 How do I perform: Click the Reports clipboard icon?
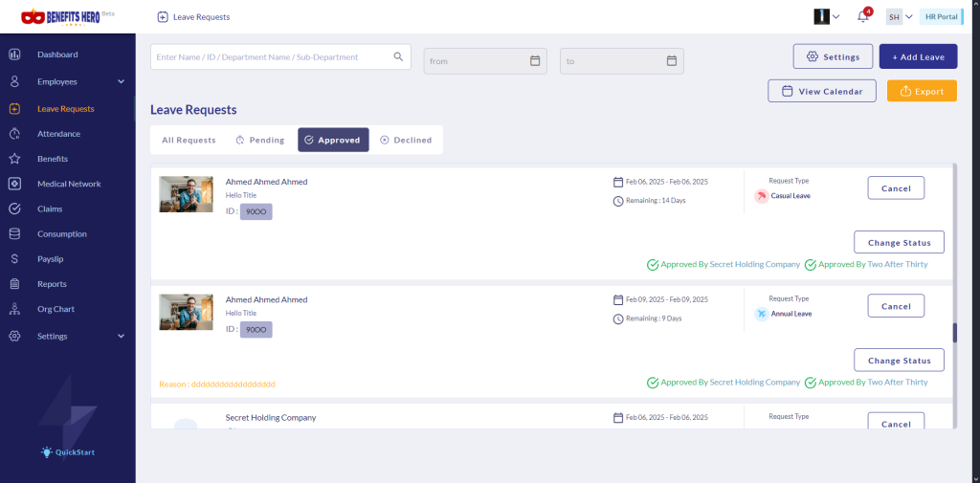tap(15, 284)
